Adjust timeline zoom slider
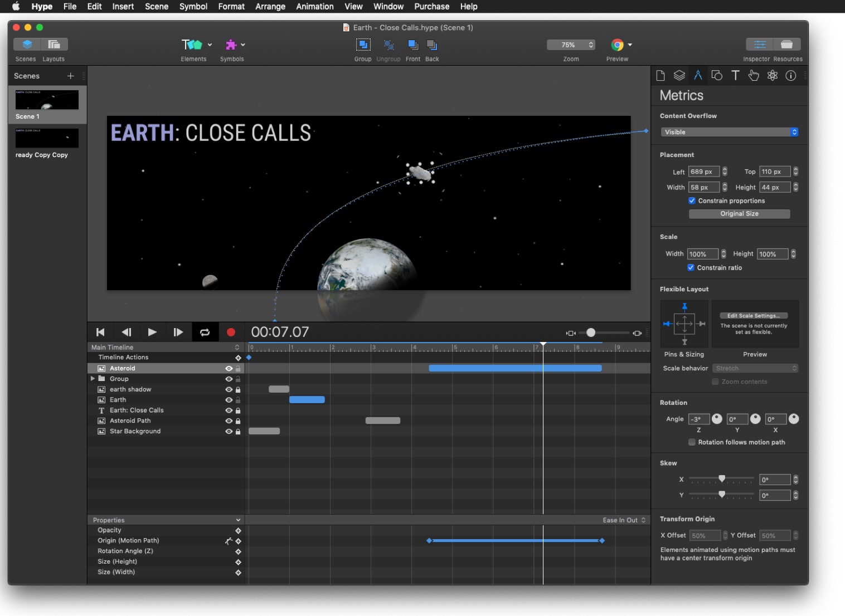845x616 pixels. pyautogui.click(x=591, y=333)
